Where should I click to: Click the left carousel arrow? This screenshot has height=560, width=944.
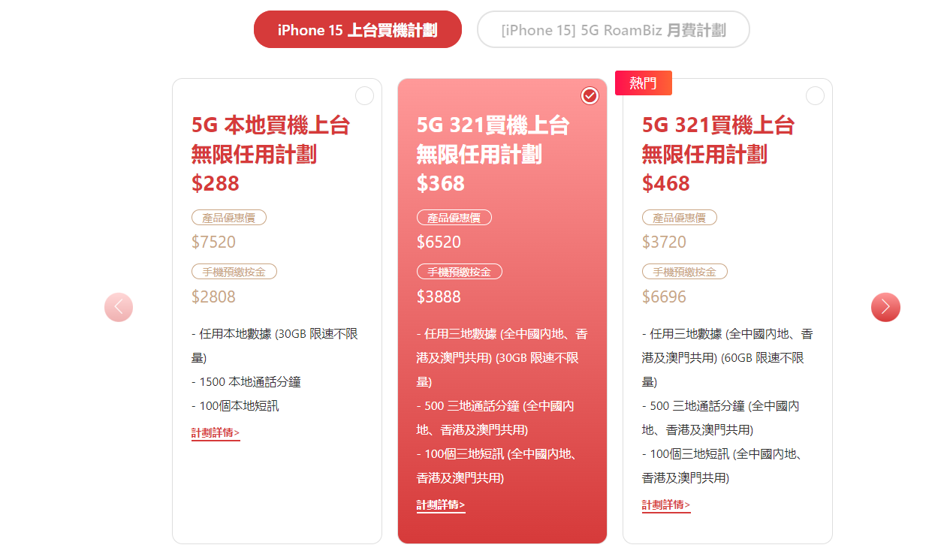coord(119,307)
